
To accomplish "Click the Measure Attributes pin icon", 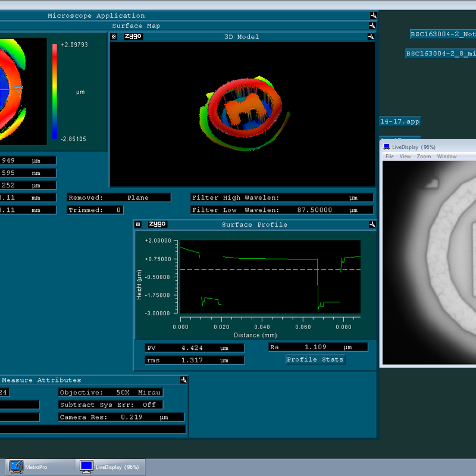I will tap(184, 380).
